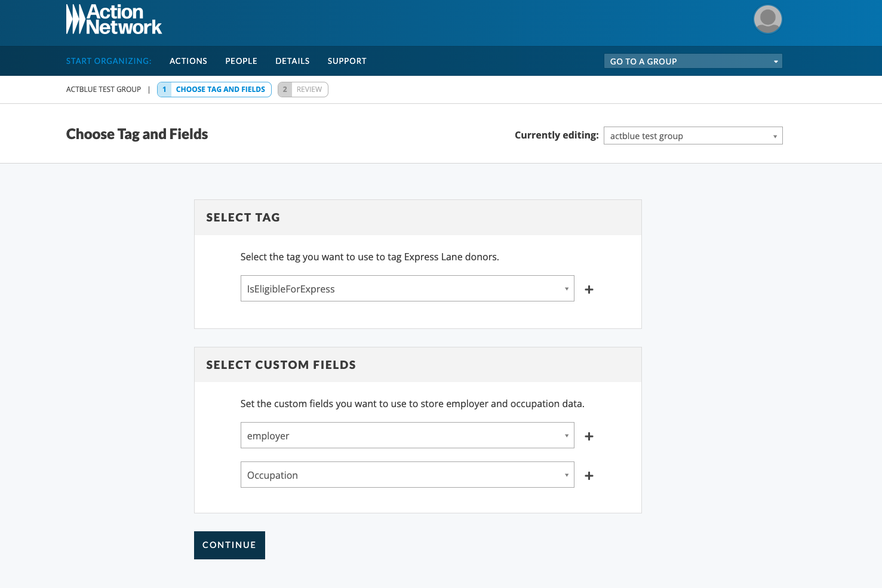Click the Choose Tag and Fields page heading

coord(137,134)
